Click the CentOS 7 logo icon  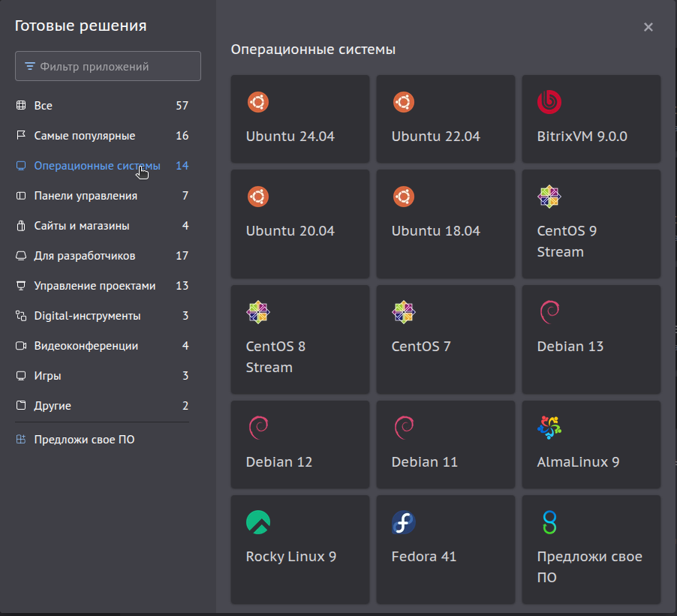(403, 312)
